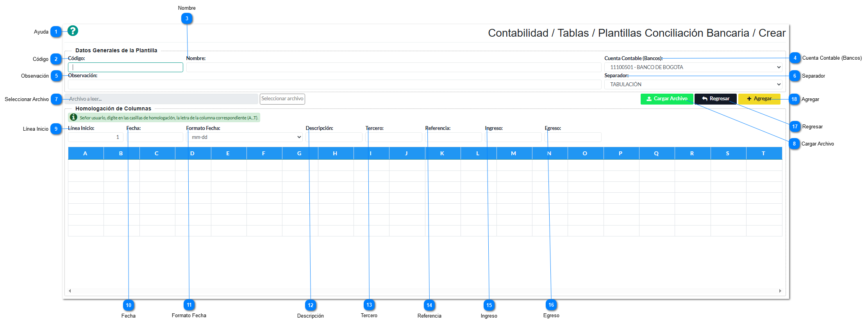Focus the Descripción column field
Screen dimensions: 868x325
point(334,137)
